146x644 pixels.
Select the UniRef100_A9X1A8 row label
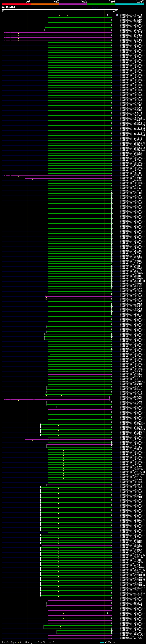coord(131,261)
